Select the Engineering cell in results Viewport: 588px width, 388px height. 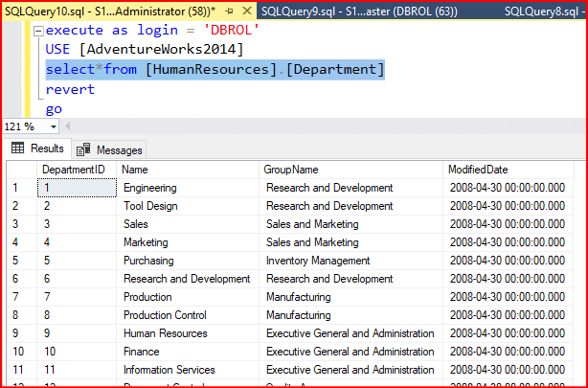coord(150,188)
